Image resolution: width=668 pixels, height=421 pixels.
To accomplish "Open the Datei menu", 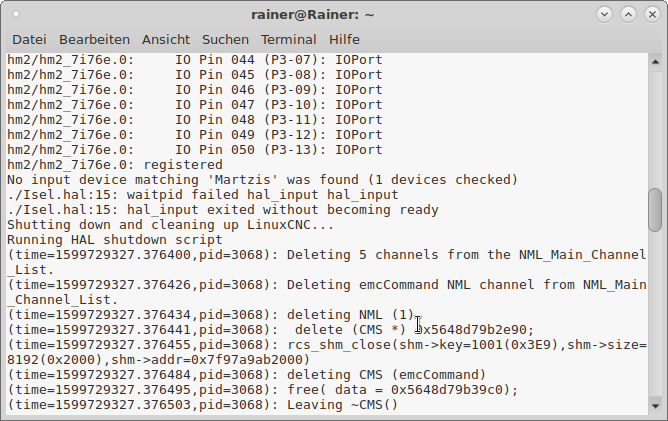I will (29, 40).
